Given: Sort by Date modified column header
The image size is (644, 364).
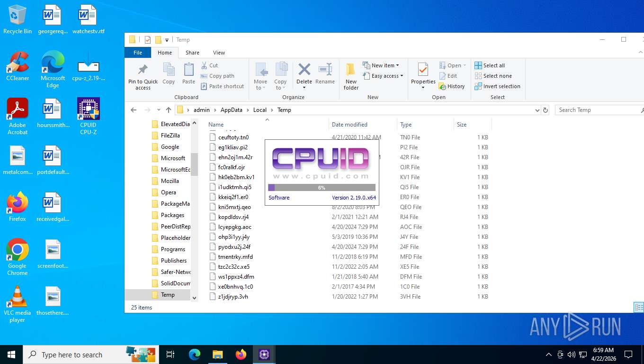Looking at the screenshot, I should (363, 125).
